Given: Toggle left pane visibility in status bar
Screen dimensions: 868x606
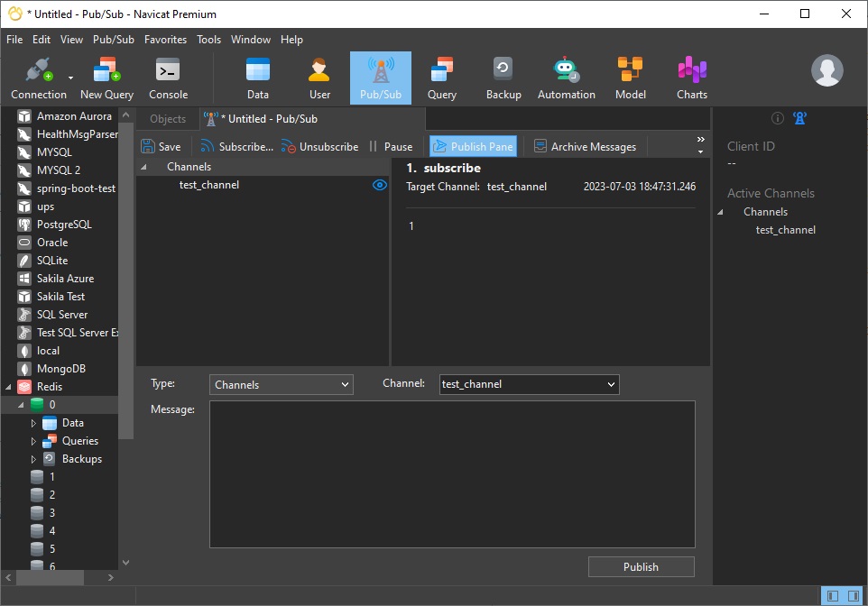Looking at the screenshot, I should pos(832,596).
